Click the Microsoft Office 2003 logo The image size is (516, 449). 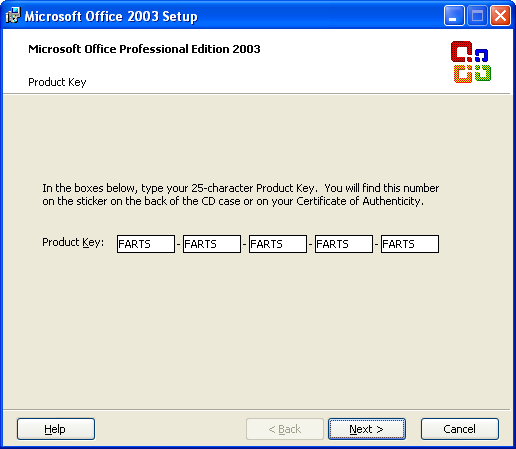pyautogui.click(x=471, y=62)
